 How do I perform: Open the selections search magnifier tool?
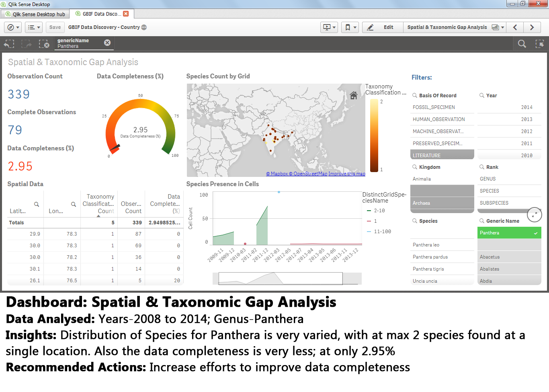522,44
